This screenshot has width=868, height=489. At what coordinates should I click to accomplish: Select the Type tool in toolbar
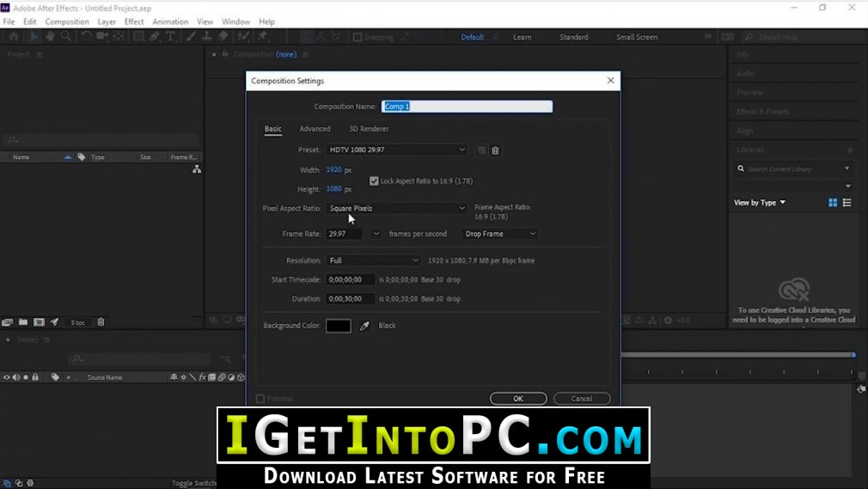tap(170, 37)
